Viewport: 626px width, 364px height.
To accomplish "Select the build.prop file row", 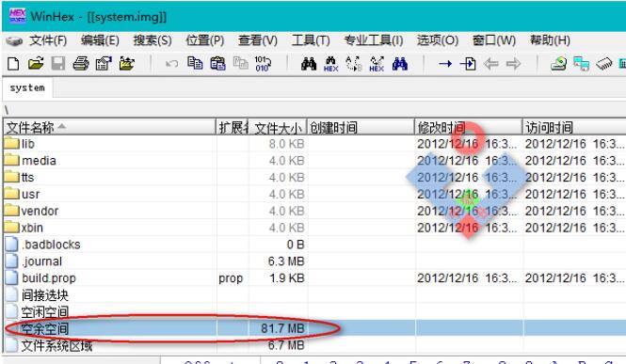I will point(314,277).
